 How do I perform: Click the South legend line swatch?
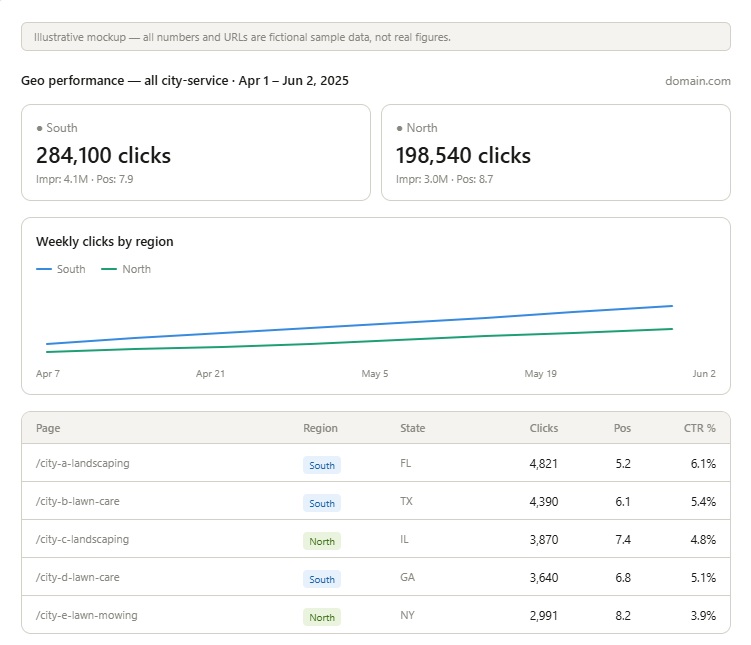point(44,269)
